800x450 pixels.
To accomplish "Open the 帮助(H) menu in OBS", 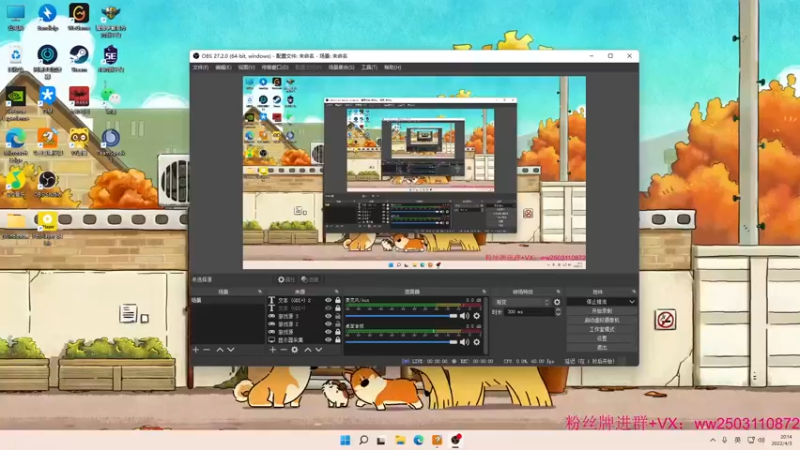I will tap(392, 67).
